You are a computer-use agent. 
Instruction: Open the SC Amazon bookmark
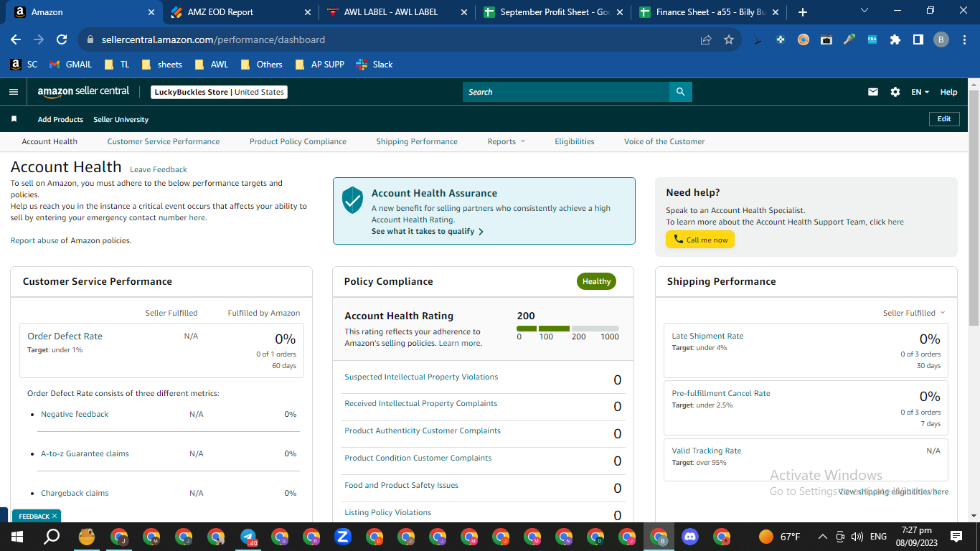pos(24,65)
